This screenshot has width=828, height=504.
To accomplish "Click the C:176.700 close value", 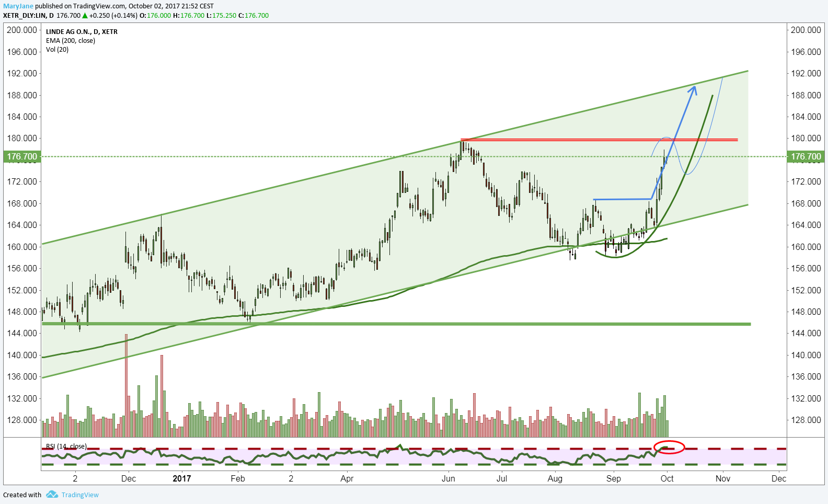I will (254, 16).
